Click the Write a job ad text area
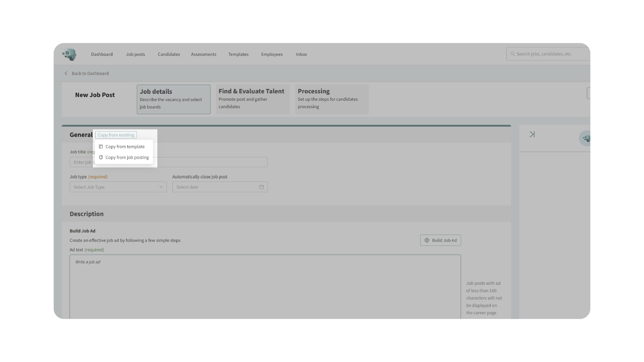Viewport: 644px width, 362px height. tap(265, 285)
